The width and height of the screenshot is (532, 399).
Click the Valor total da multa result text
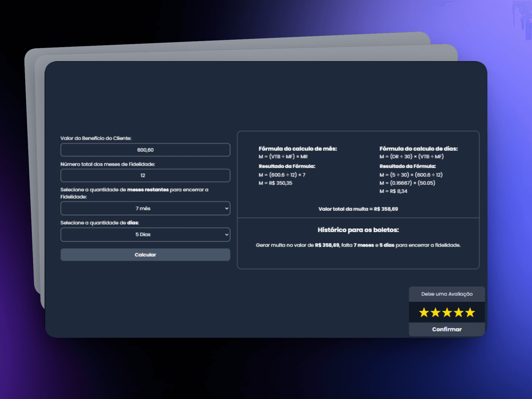click(x=358, y=209)
